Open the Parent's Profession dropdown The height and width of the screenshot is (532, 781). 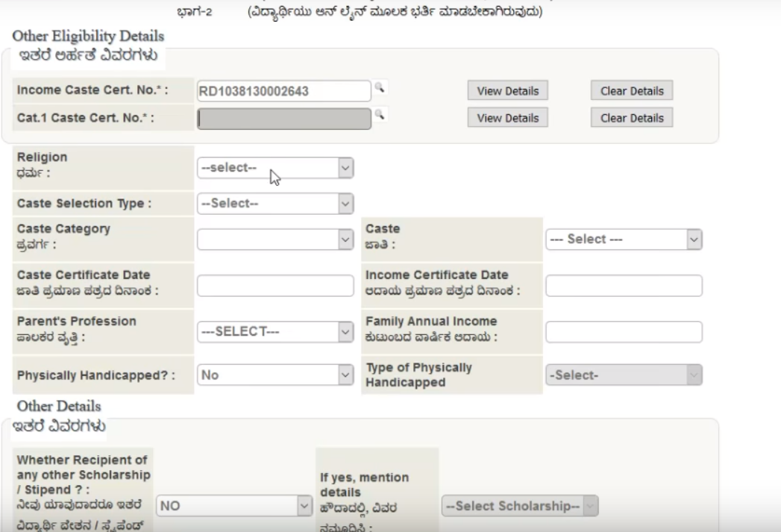point(275,331)
